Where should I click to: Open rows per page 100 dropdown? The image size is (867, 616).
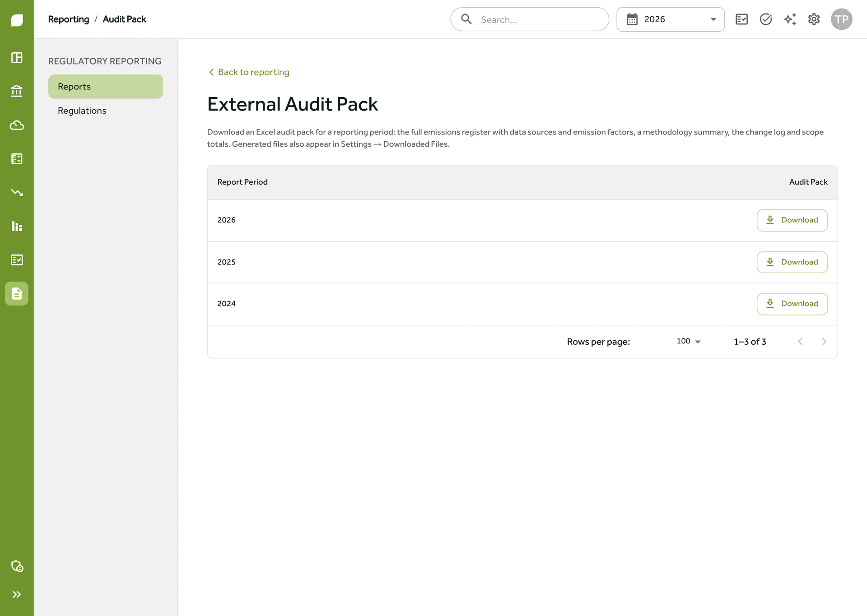coord(688,341)
